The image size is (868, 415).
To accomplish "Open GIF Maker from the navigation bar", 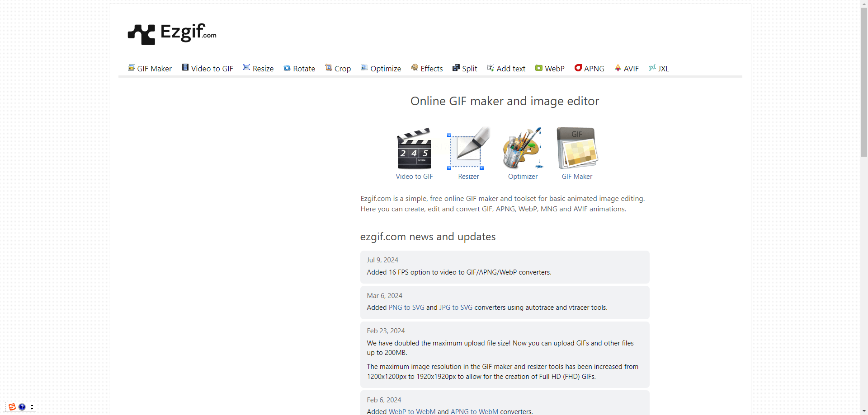I will (150, 68).
